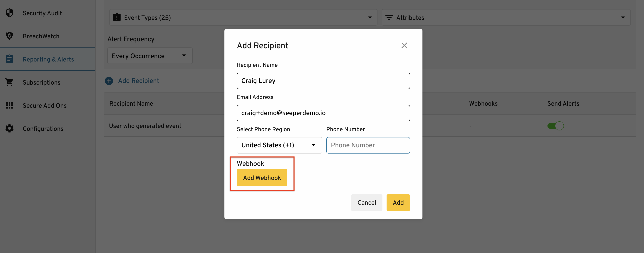Open the Every Occurrence frequency dropdown
This screenshot has width=644, height=253.
point(150,56)
